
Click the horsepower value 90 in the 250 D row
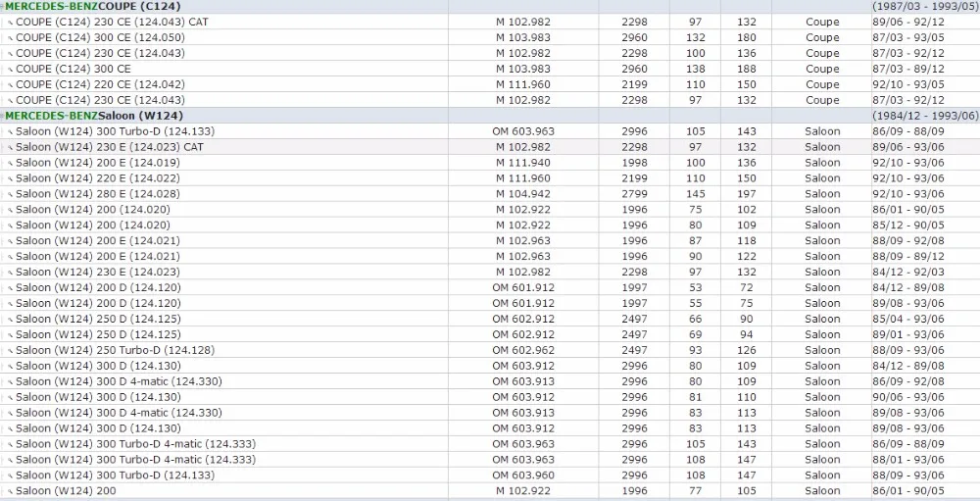(746, 319)
